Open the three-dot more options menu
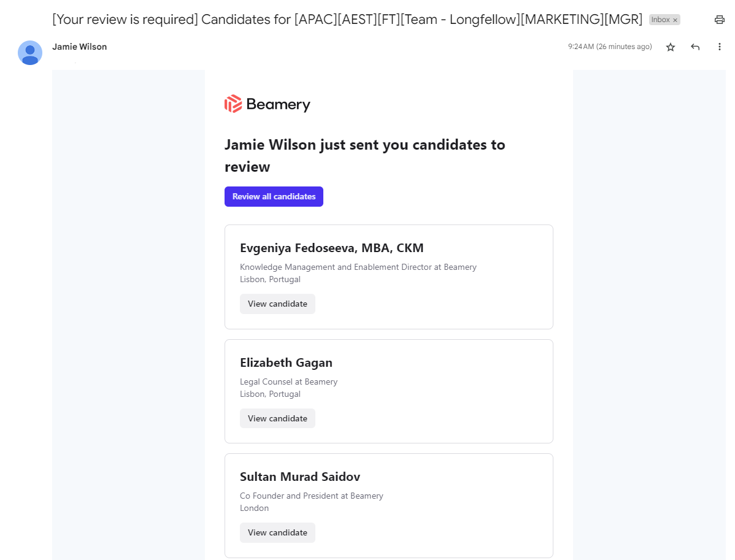Image resolution: width=735 pixels, height=560 pixels. pyautogui.click(x=720, y=47)
